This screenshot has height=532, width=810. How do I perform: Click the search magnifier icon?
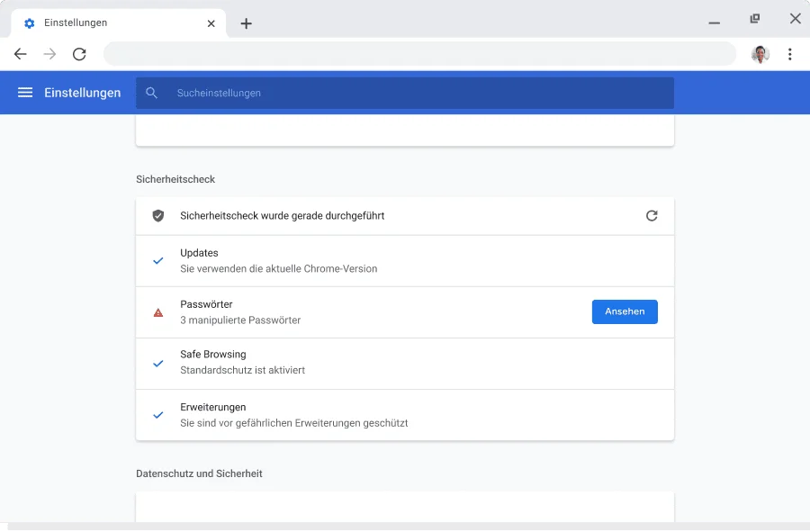[151, 93]
